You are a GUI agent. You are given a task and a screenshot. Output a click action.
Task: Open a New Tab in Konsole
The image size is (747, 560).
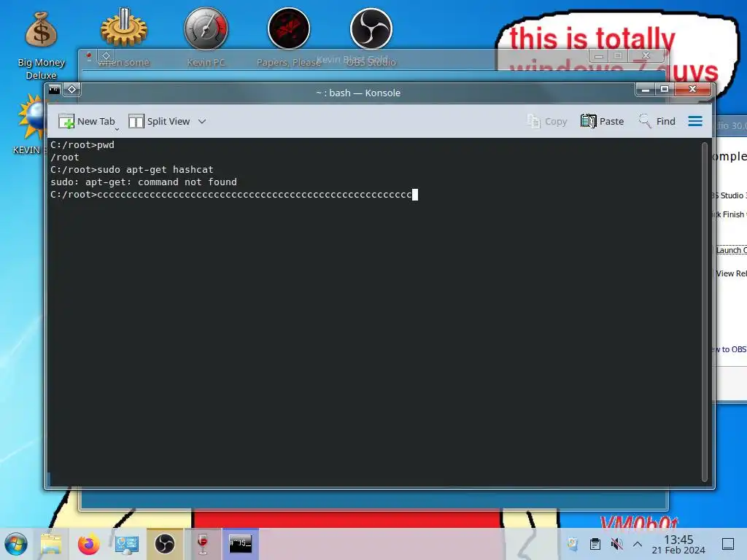(87, 122)
